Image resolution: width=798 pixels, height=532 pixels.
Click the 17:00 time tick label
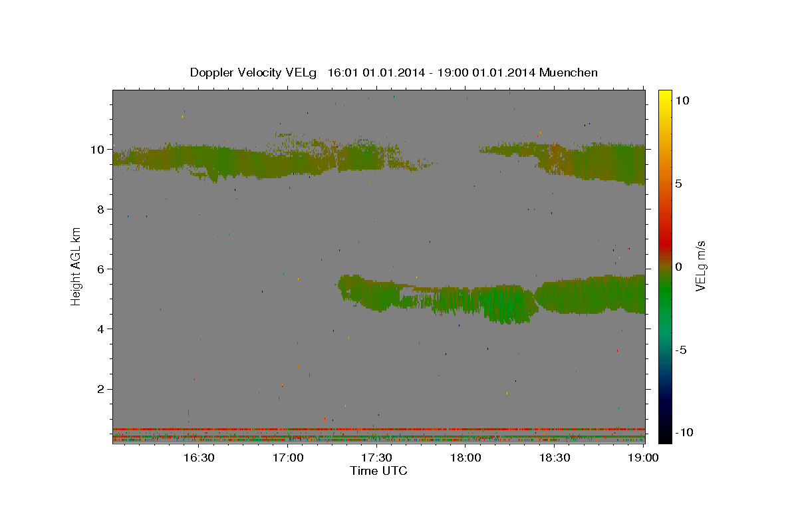point(288,458)
